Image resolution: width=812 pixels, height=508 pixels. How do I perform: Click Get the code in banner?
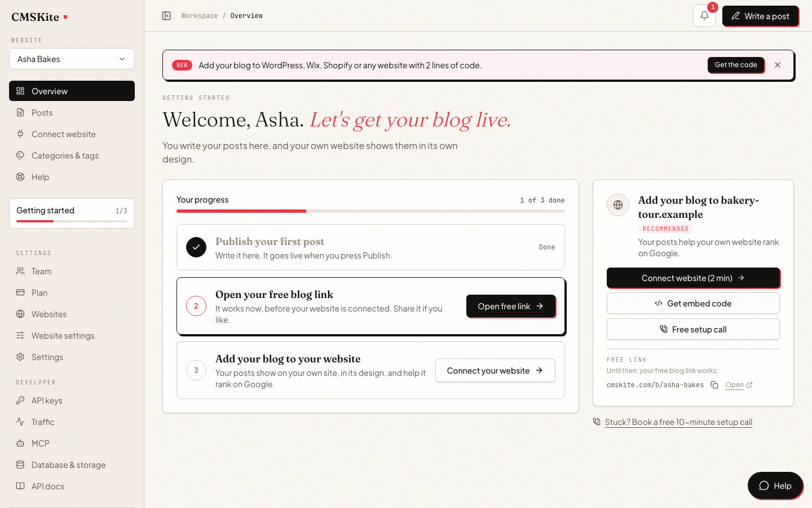point(736,65)
